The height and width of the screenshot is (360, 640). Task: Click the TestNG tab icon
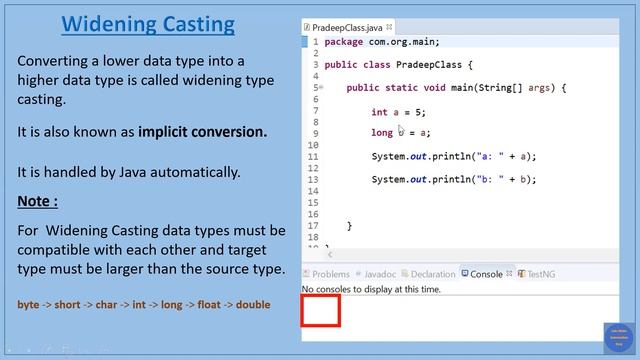tap(521, 273)
